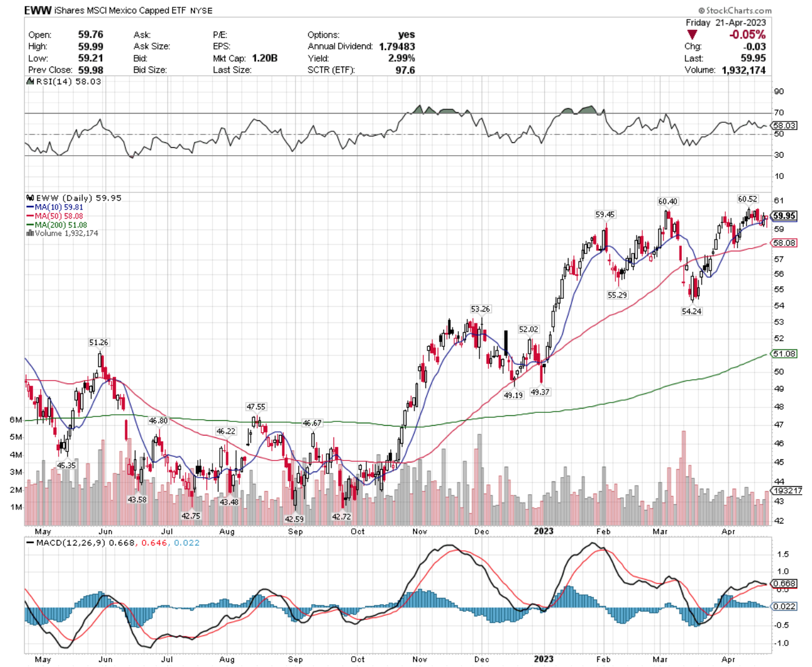
Task: Click the 55.29 low price annotation
Action: coord(617,295)
